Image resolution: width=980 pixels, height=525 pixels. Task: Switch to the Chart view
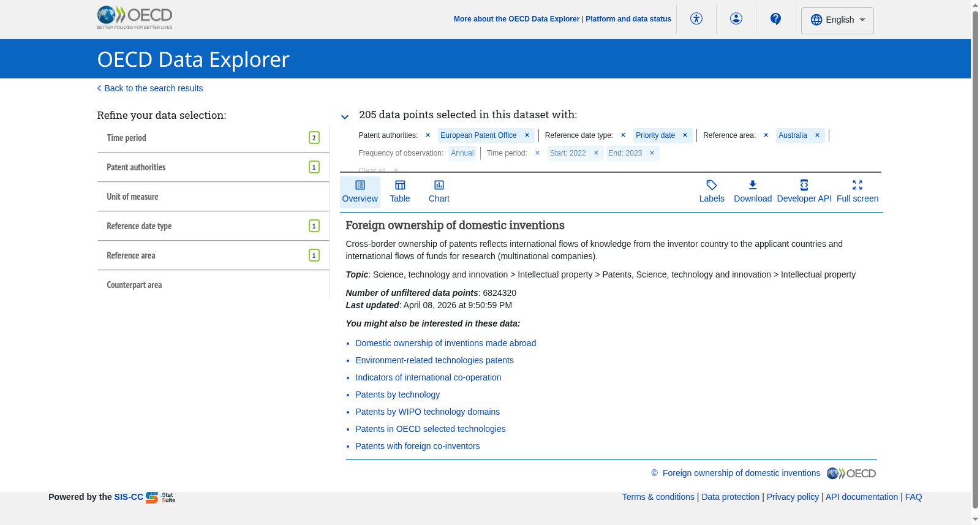[439, 192]
